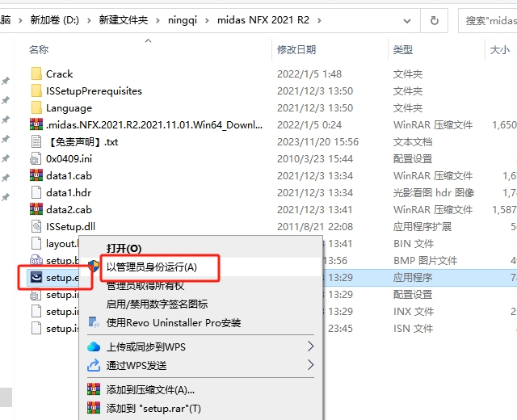517x420 pixels.
Task: Choose 添加到 "setup.rar"(T)
Action: click(153, 409)
